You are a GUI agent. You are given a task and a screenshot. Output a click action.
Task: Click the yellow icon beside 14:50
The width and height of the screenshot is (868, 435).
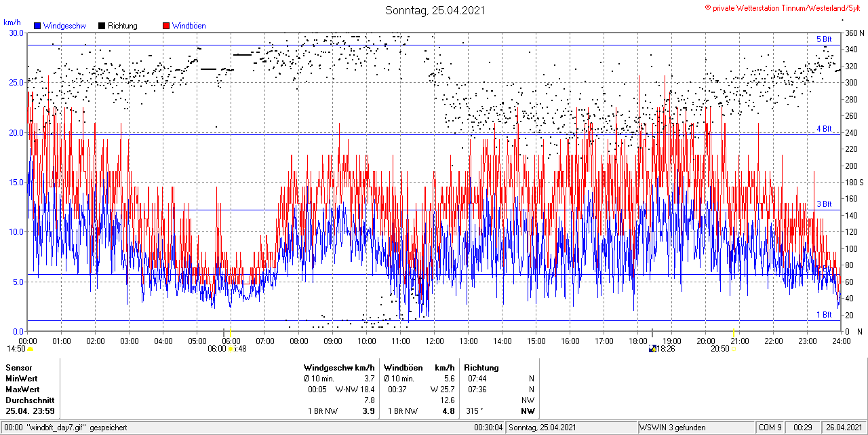[x=30, y=349]
